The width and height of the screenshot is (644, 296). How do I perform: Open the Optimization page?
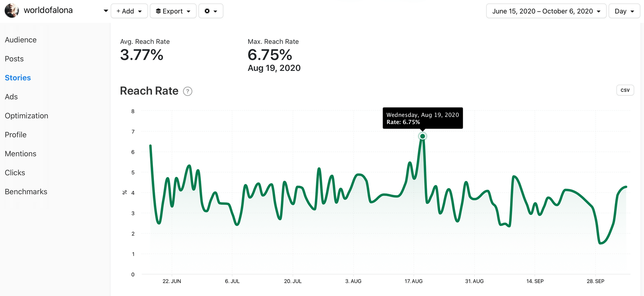26,116
